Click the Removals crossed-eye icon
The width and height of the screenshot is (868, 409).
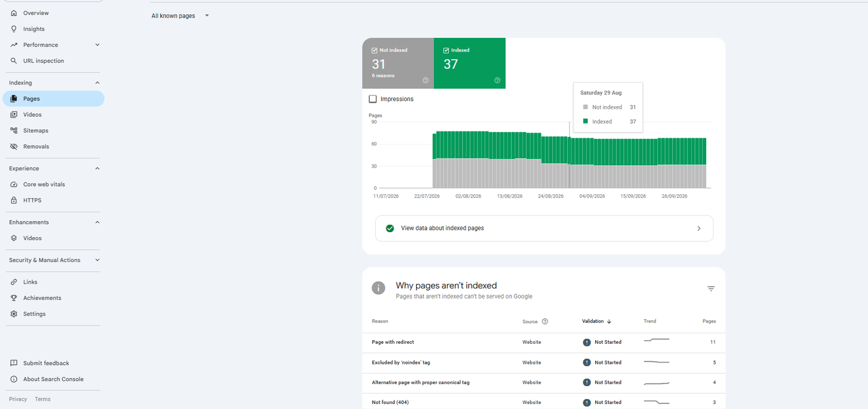pos(14,146)
